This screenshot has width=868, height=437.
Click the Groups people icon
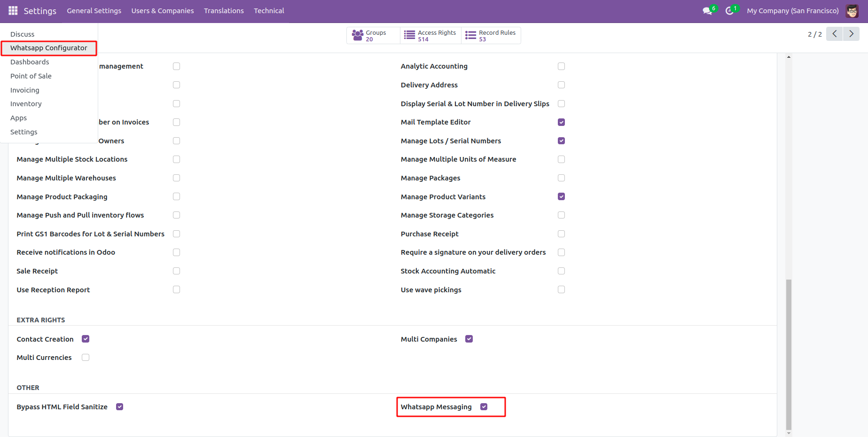pos(358,35)
